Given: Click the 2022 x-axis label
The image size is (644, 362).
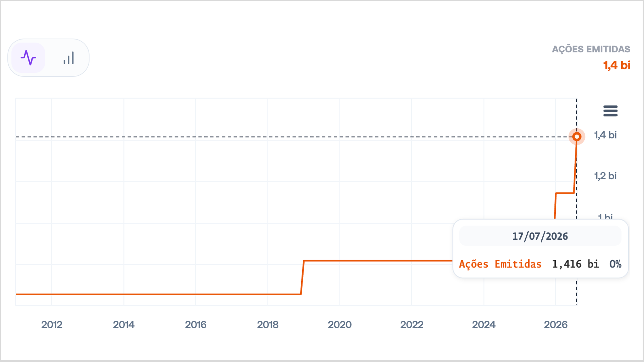Looking at the screenshot, I should (412, 324).
